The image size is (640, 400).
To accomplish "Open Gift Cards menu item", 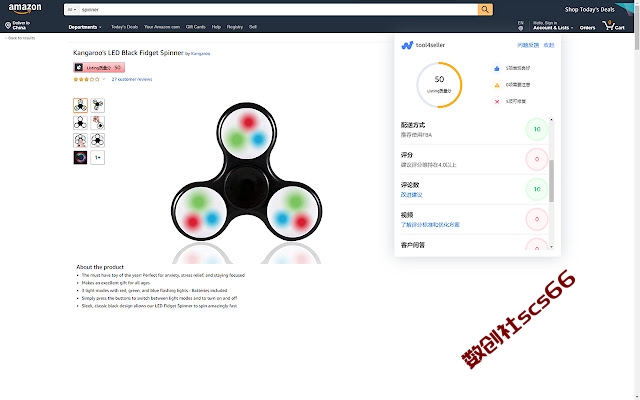I will coord(196,27).
